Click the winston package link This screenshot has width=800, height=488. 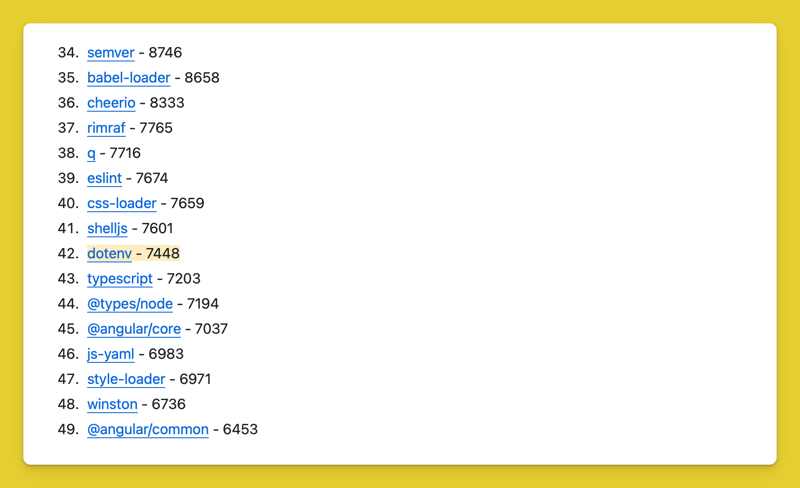pos(112,404)
